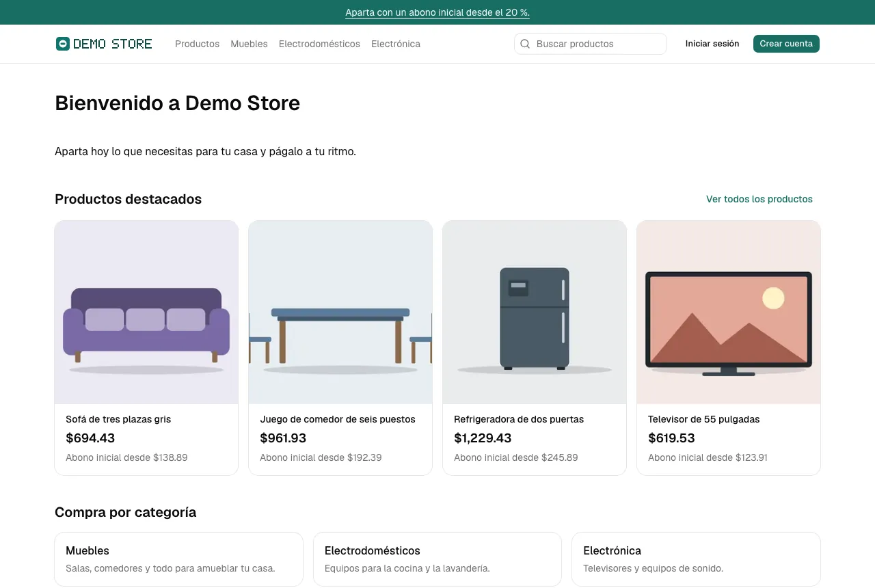The height and width of the screenshot is (588, 875).
Task: Click Abono inicial desde $123.91
Action: (x=708, y=457)
